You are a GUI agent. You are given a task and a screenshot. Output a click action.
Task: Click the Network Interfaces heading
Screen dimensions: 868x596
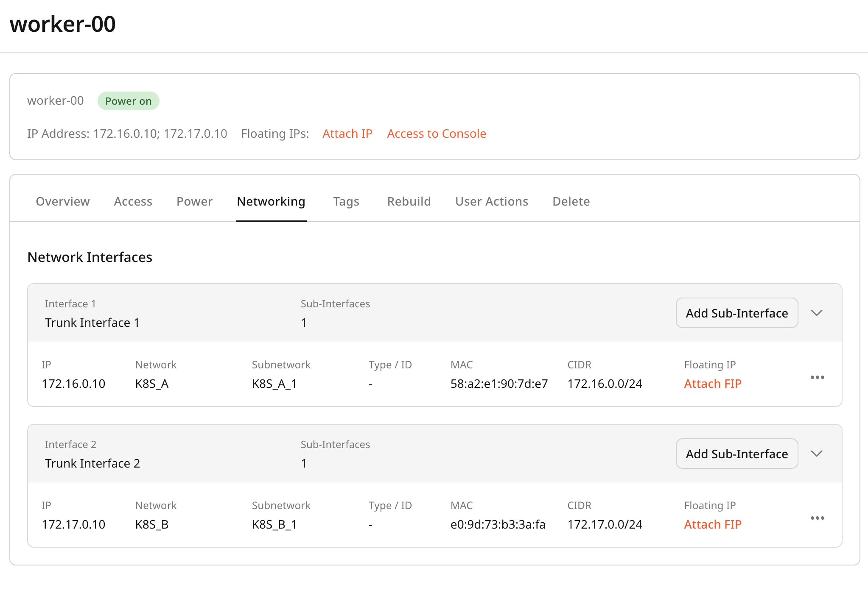point(90,257)
